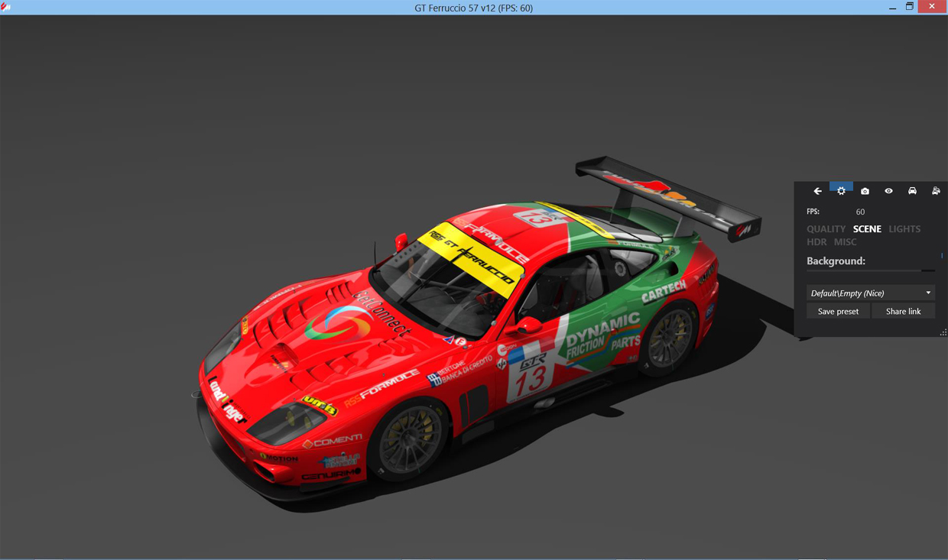Click the app icon in the title bar
This screenshot has height=560, width=948.
click(x=5, y=7)
